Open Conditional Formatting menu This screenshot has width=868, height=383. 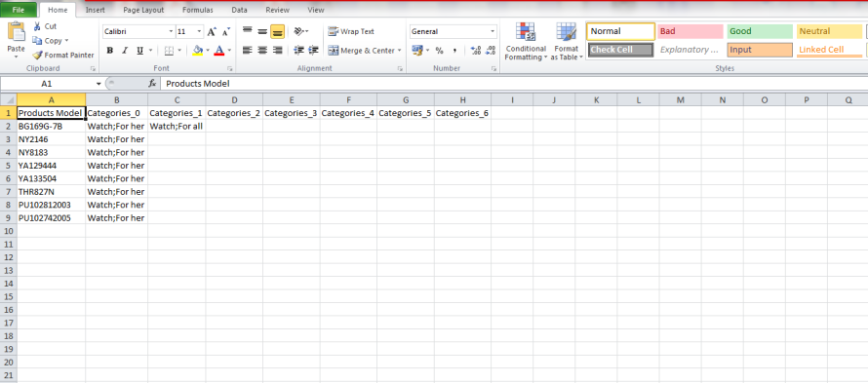(x=526, y=42)
